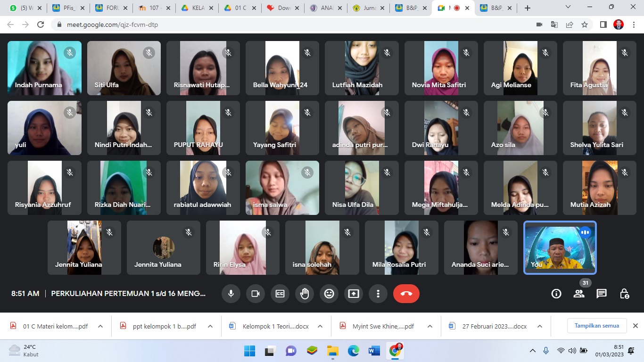This screenshot has width=644, height=362.
Task: Raise your hand in the meeting
Action: 305,294
